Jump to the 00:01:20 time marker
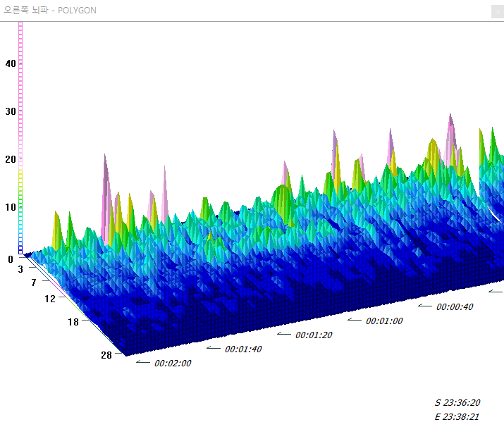 [x=314, y=335]
